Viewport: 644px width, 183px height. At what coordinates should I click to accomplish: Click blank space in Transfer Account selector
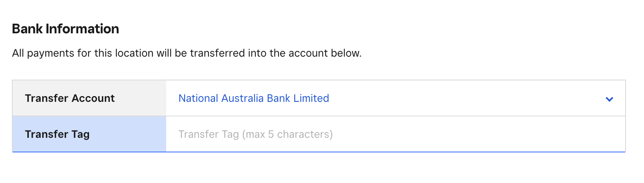(507, 98)
